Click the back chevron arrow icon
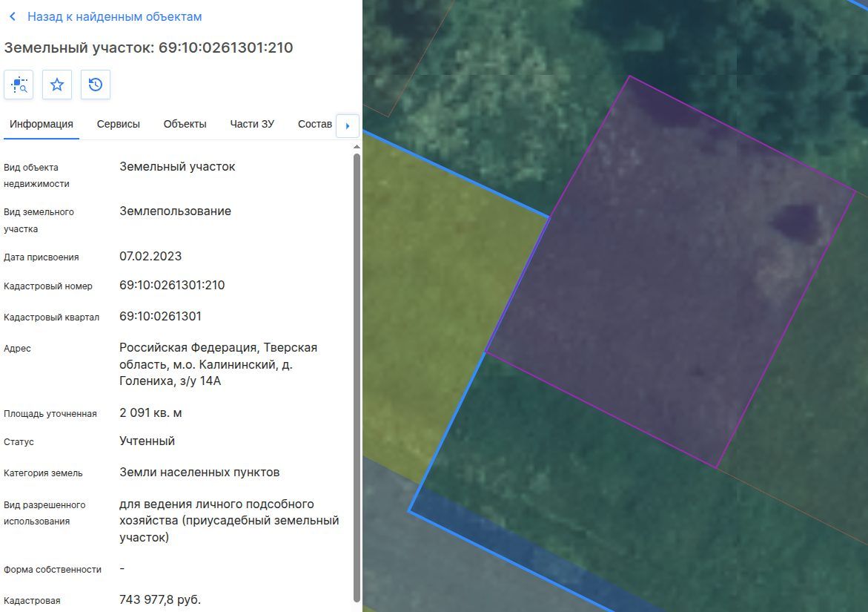868x612 pixels. [12, 16]
